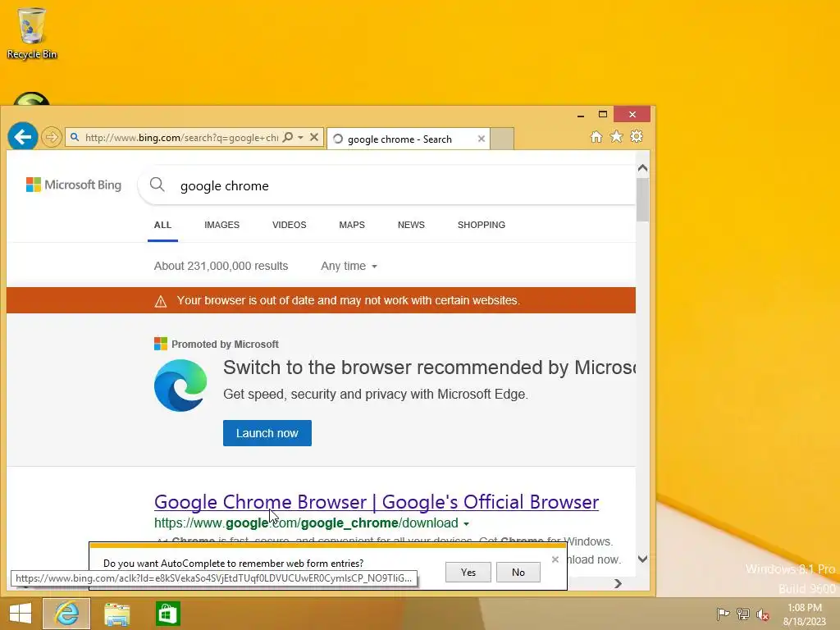This screenshot has height=630, width=840.
Task: Switch to the VIDEOS results tab
Action: 290,225
